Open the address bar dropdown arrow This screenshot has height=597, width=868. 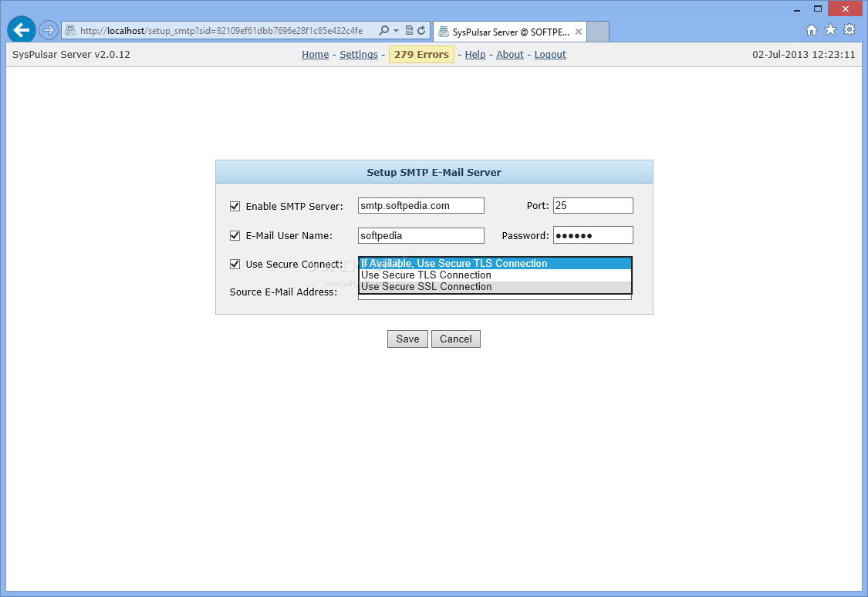pyautogui.click(x=396, y=30)
